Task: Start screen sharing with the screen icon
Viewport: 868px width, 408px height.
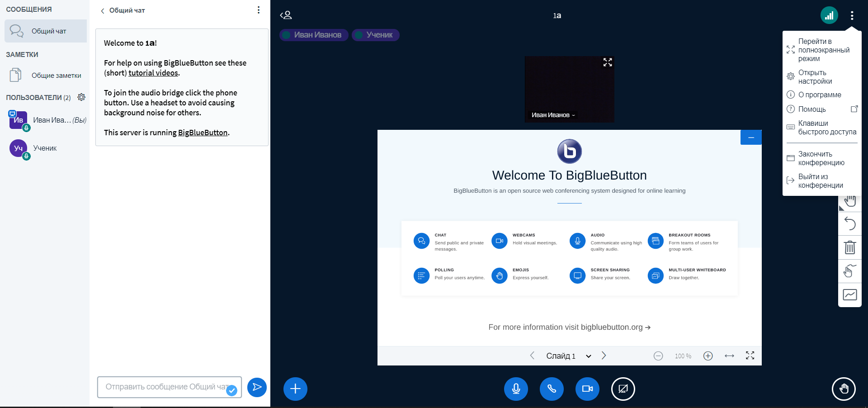Action: point(623,389)
